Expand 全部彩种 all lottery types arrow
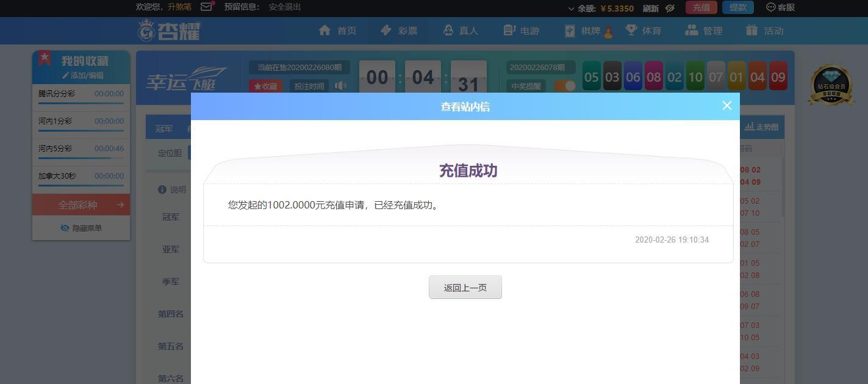 [120, 205]
